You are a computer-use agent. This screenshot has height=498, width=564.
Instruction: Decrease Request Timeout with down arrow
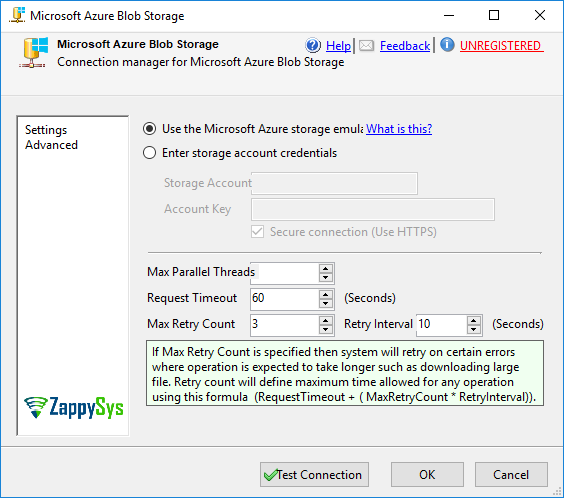point(326,304)
